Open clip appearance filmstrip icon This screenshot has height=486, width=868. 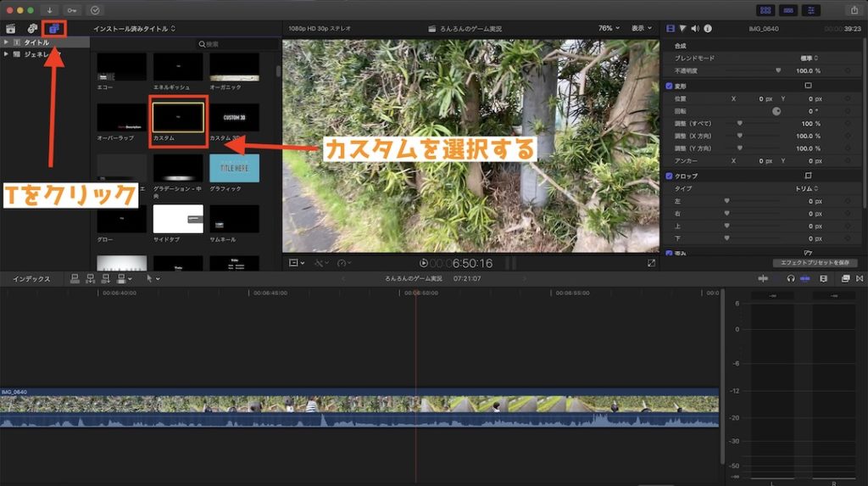[x=824, y=279]
